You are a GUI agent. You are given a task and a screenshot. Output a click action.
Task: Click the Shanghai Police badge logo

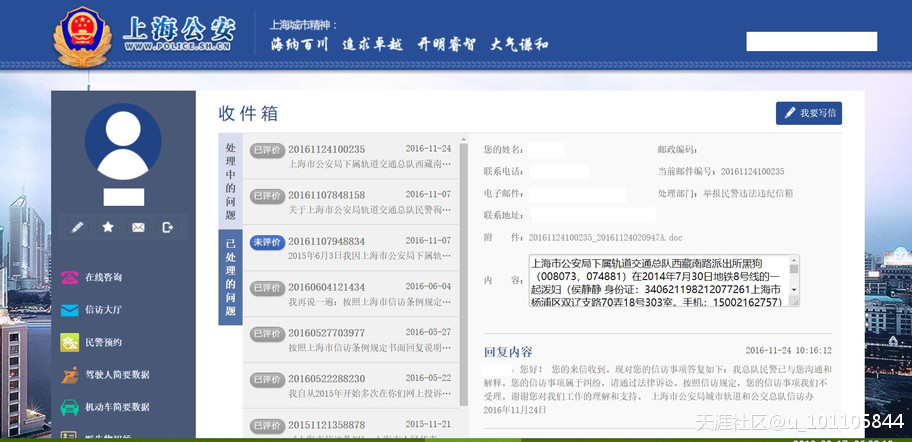83,36
